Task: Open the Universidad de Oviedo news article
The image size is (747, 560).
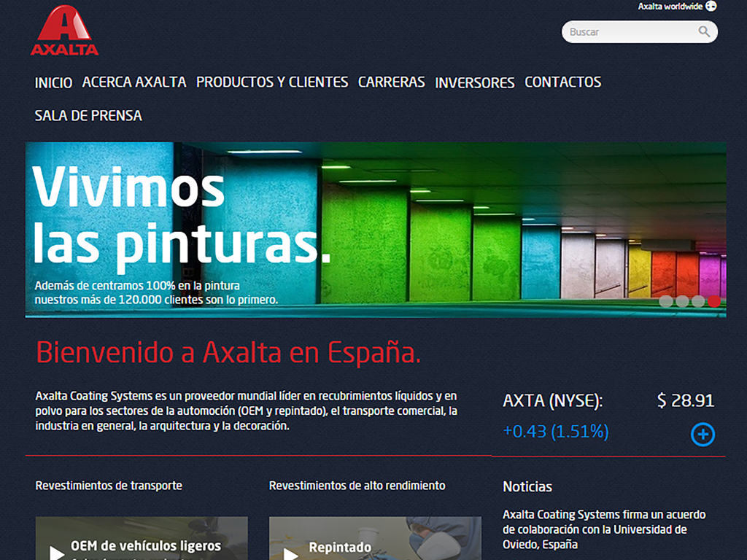Action: (604, 529)
